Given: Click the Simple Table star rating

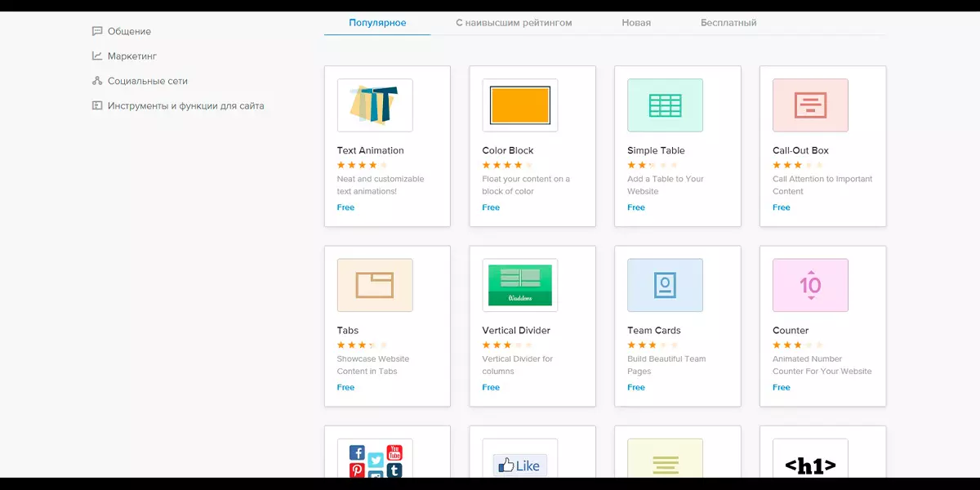Looking at the screenshot, I should 653,165.
